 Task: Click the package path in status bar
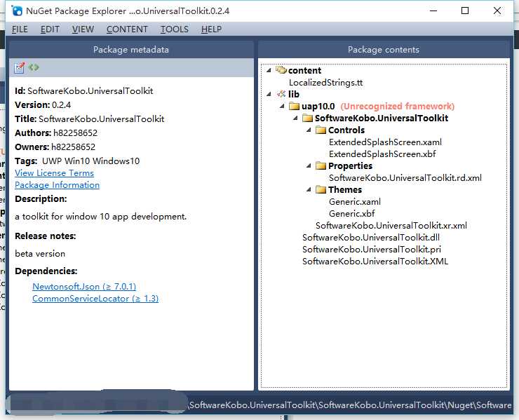350,405
